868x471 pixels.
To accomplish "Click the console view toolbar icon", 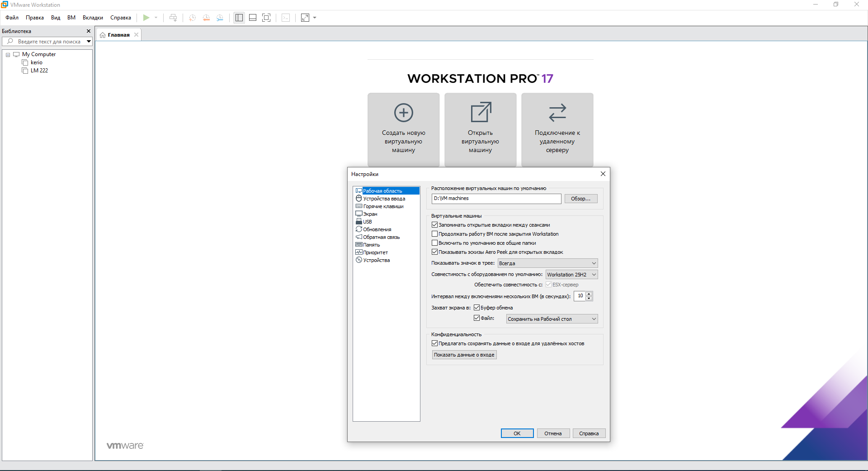I will [286, 18].
